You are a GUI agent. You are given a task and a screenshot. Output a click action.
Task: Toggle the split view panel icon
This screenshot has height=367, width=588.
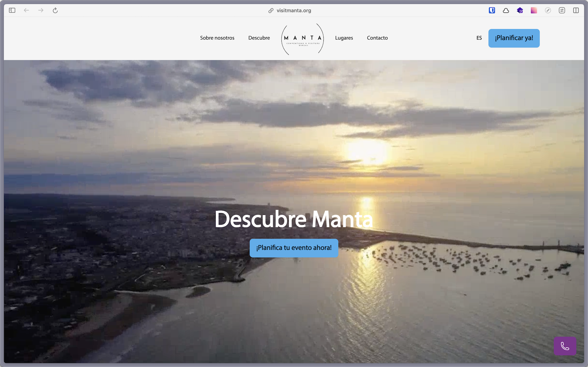(x=576, y=10)
